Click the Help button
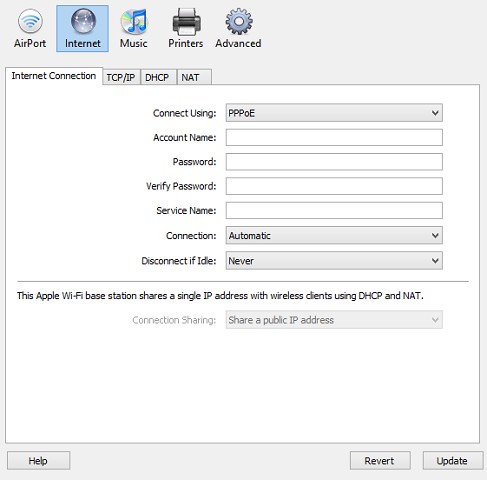The image size is (487, 480). click(38, 461)
